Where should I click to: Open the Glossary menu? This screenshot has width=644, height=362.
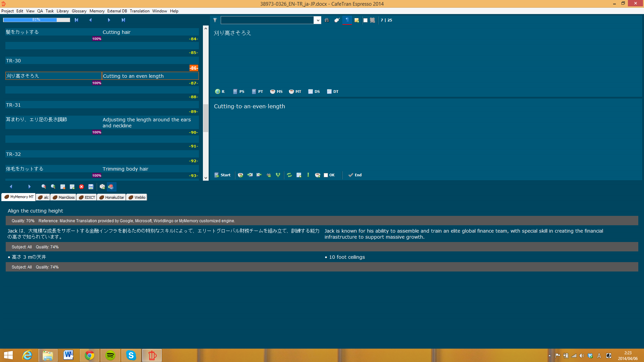coord(79,11)
